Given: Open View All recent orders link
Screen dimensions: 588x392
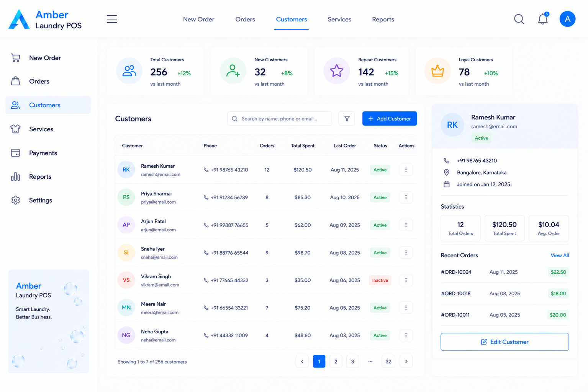Looking at the screenshot, I should coord(560,255).
